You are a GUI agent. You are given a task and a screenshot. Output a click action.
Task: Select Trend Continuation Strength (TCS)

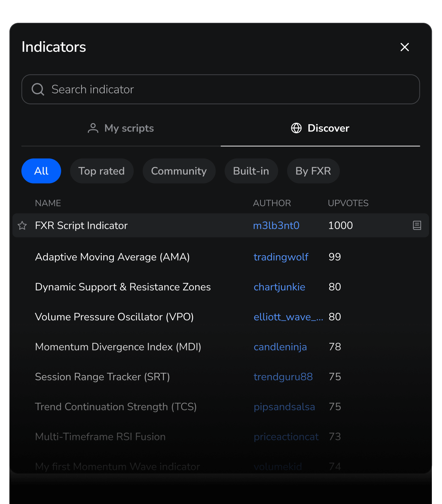tap(116, 407)
